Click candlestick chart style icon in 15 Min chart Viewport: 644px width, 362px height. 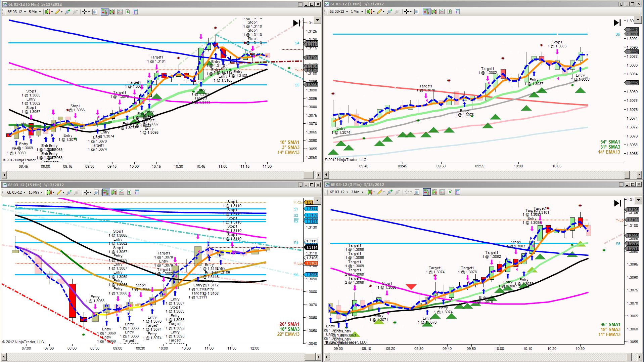tap(49, 192)
